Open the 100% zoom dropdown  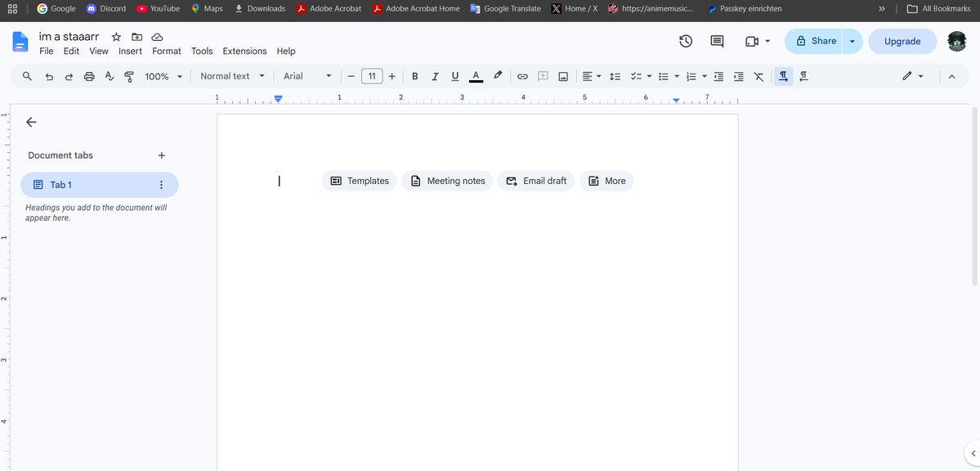pyautogui.click(x=163, y=76)
